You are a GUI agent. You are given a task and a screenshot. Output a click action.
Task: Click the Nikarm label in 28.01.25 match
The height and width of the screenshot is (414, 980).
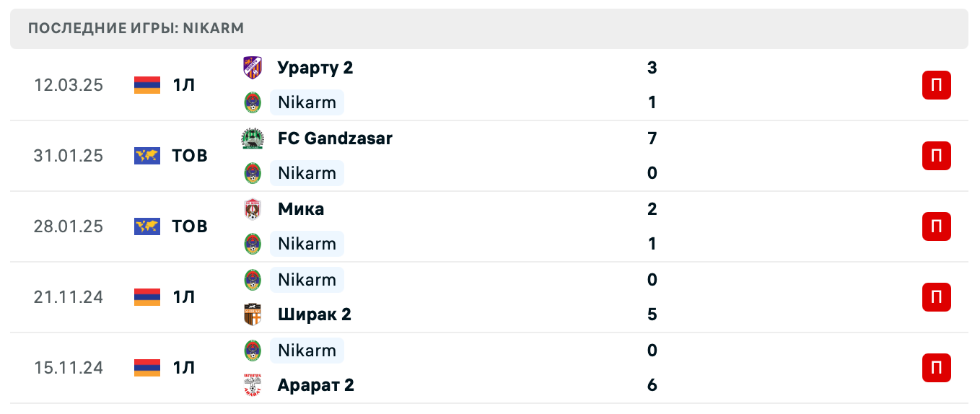307,244
